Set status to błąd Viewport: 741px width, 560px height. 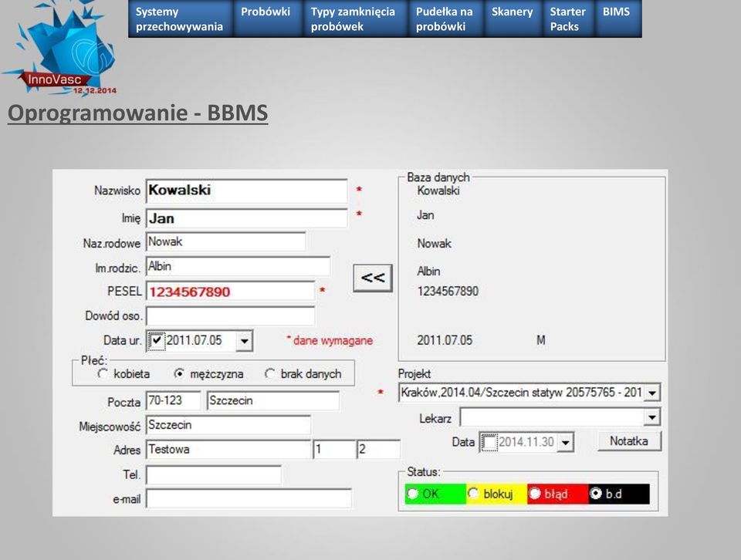534,494
